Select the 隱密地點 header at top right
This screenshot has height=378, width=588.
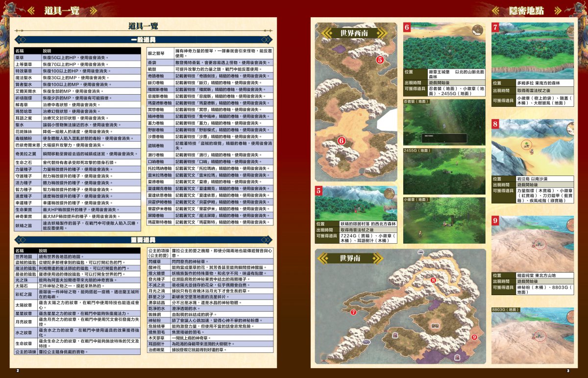[x=526, y=10]
